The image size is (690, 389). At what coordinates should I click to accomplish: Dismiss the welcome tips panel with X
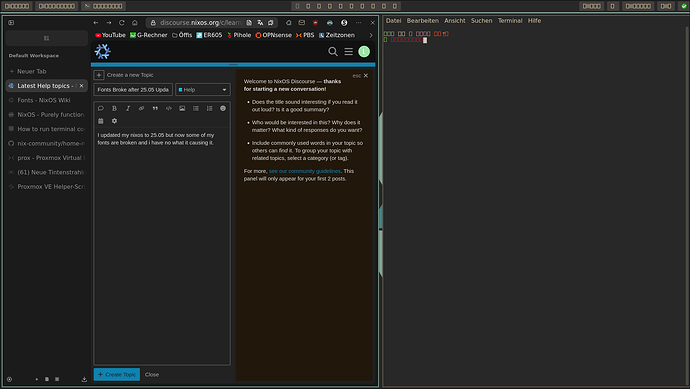(x=366, y=76)
